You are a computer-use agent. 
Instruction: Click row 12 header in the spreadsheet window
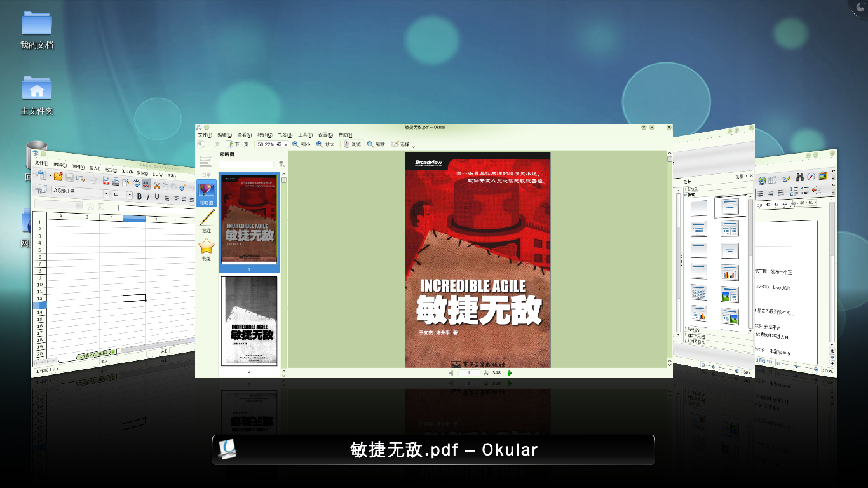(39, 298)
